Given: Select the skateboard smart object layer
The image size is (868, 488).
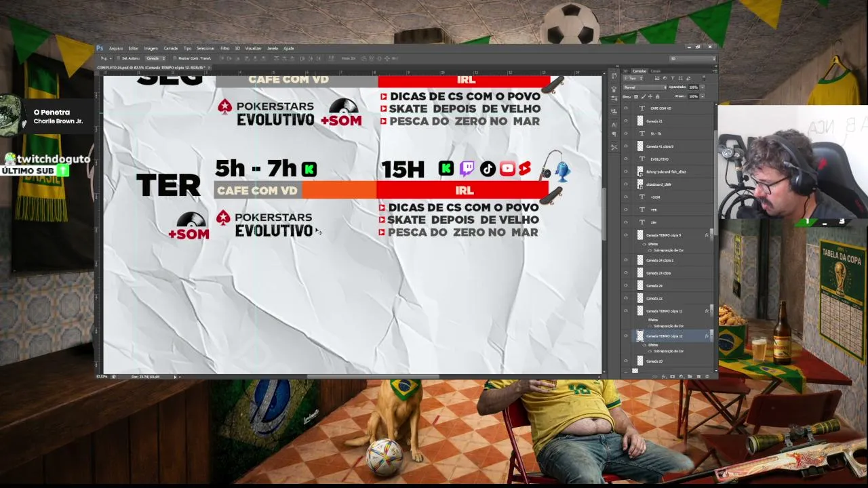Looking at the screenshot, I should pos(668,184).
